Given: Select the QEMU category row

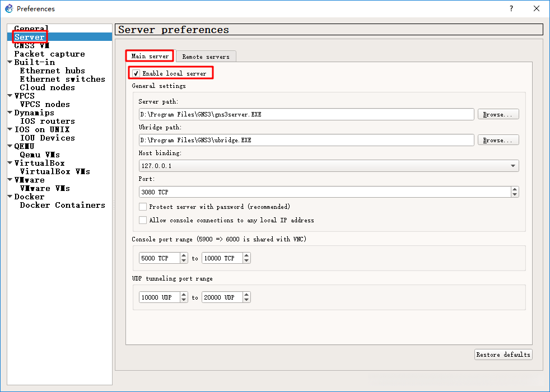Looking at the screenshot, I should (x=24, y=146).
